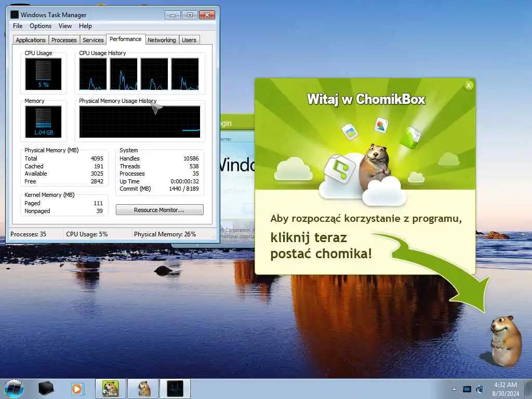Image resolution: width=532 pixels, height=399 pixels.
Task: Click the Cached memory value 191
Action: [99, 166]
